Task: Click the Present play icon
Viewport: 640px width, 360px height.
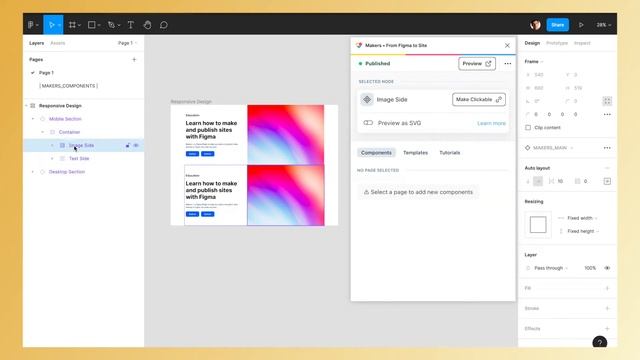Action: point(581,25)
